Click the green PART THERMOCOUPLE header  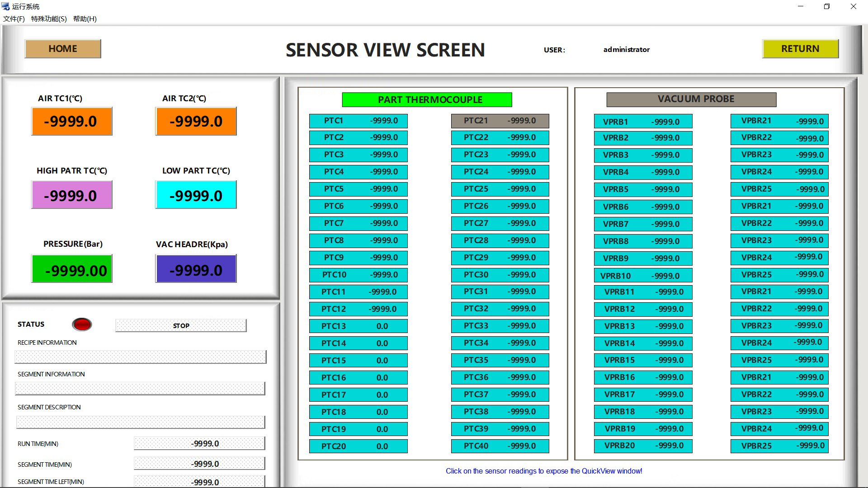click(427, 99)
